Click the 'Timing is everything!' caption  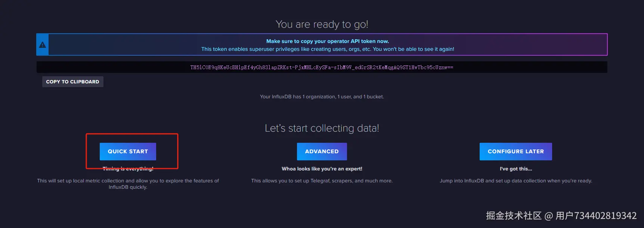point(128,169)
